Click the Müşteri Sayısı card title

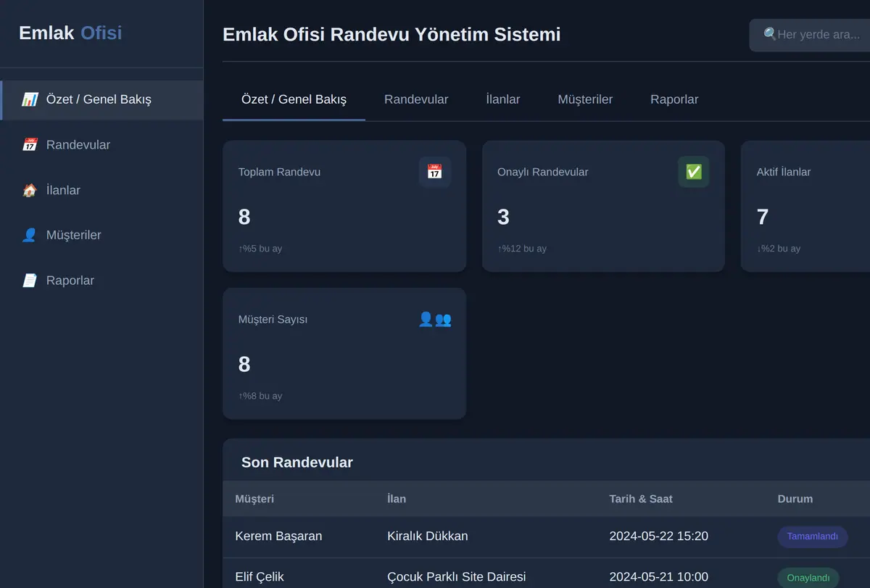pyautogui.click(x=273, y=320)
